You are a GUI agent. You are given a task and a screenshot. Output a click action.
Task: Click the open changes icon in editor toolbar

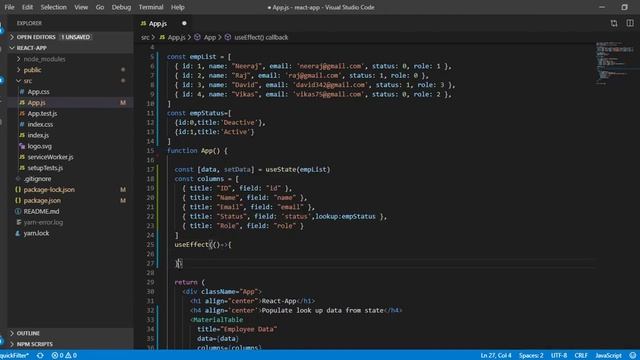pyautogui.click(x=614, y=23)
